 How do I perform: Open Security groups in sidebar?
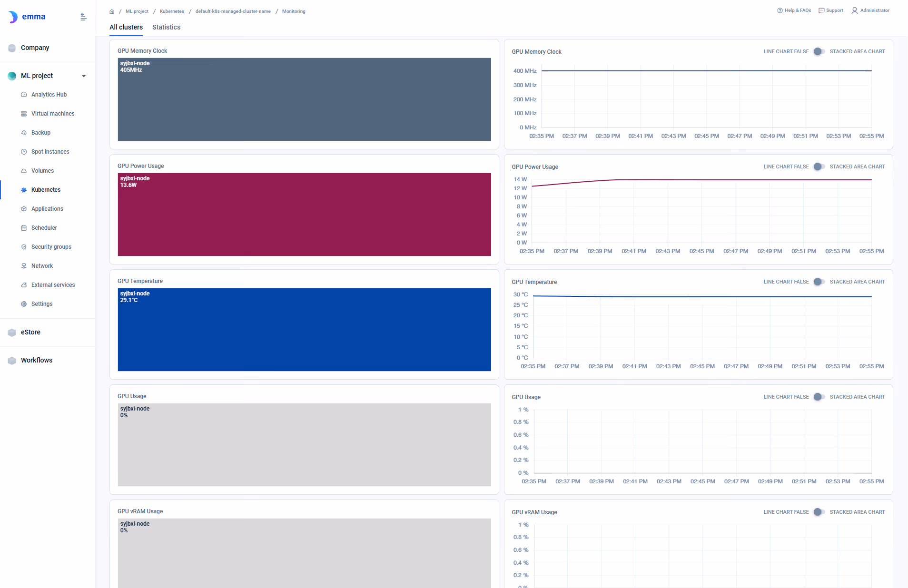[x=48, y=247]
